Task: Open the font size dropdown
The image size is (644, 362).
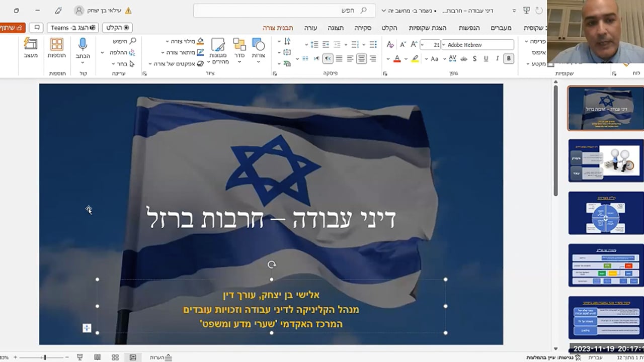Action: [x=423, y=45]
